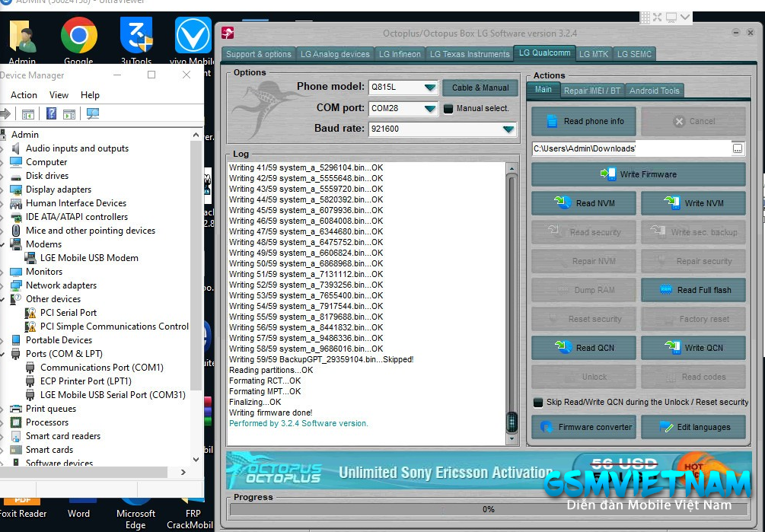Click the Read phone info button
The height and width of the screenshot is (532, 765).
click(584, 122)
